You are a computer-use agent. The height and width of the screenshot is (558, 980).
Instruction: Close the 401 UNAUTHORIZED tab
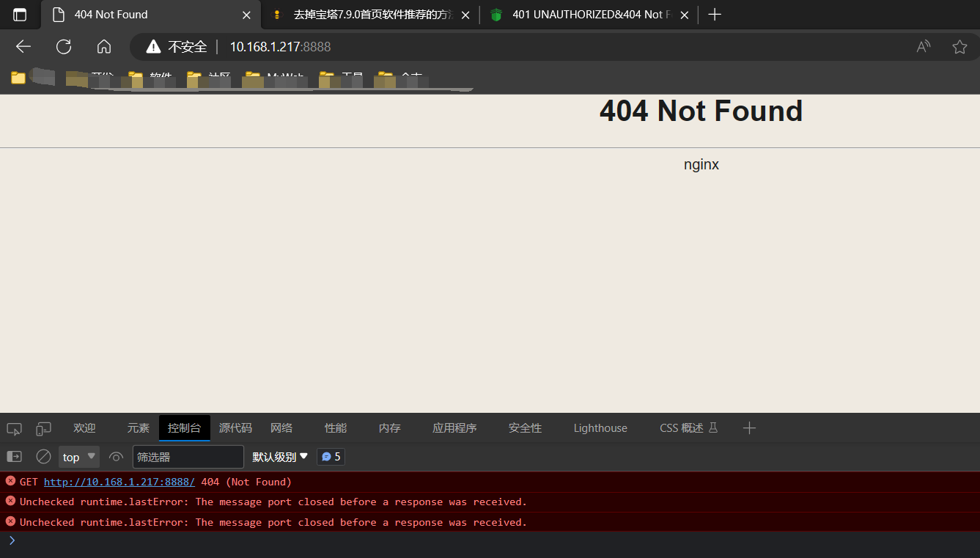685,15
